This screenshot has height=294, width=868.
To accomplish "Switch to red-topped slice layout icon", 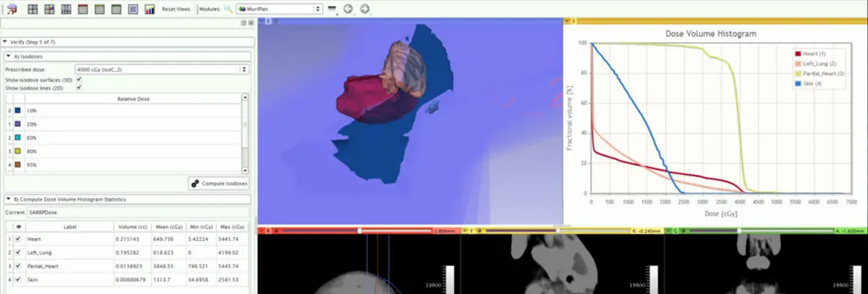I will pos(82,9).
